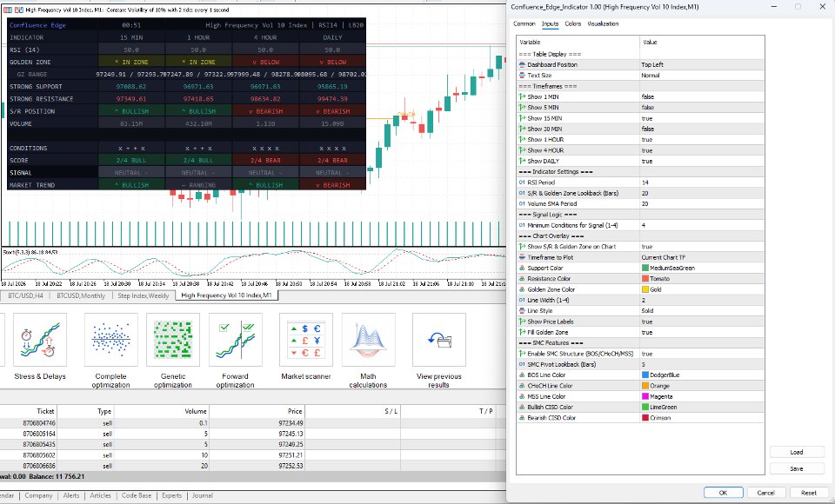The image size is (835, 504).
Task: Click the Reset button
Action: (808, 493)
